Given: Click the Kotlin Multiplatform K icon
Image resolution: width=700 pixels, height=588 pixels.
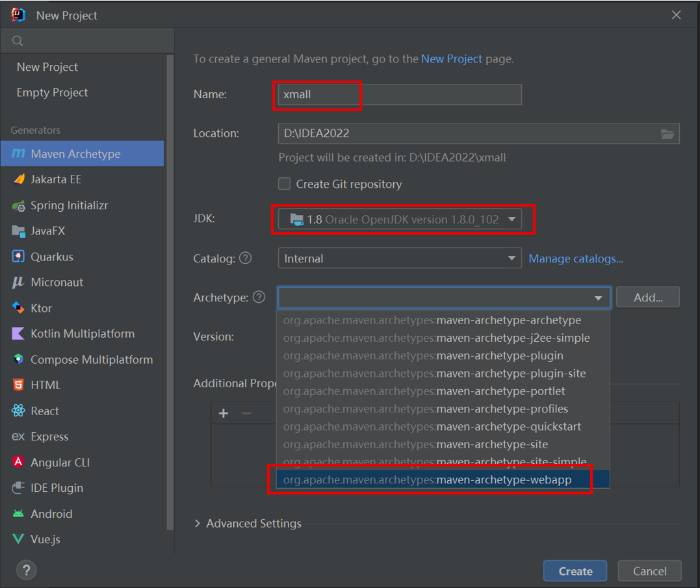Looking at the screenshot, I should pyautogui.click(x=18, y=333).
